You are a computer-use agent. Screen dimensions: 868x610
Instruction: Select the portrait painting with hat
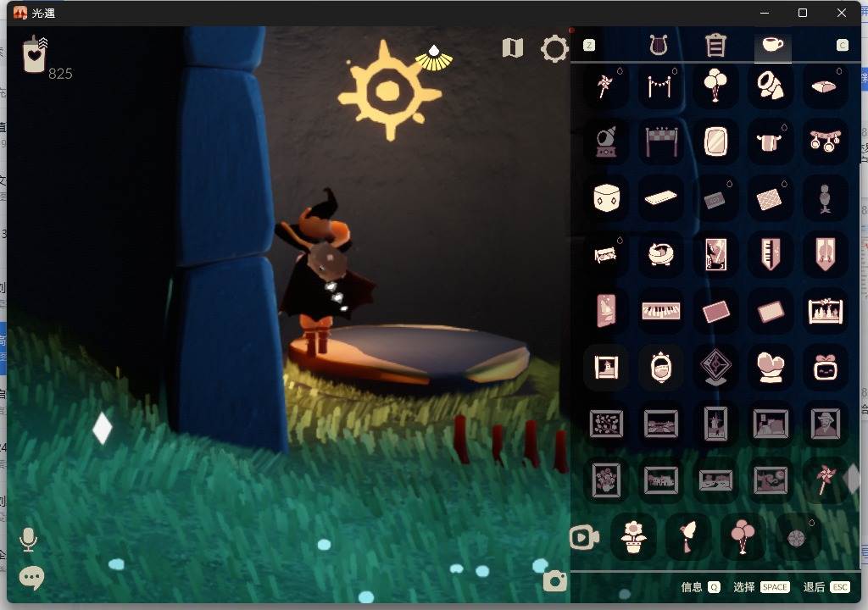coord(825,424)
